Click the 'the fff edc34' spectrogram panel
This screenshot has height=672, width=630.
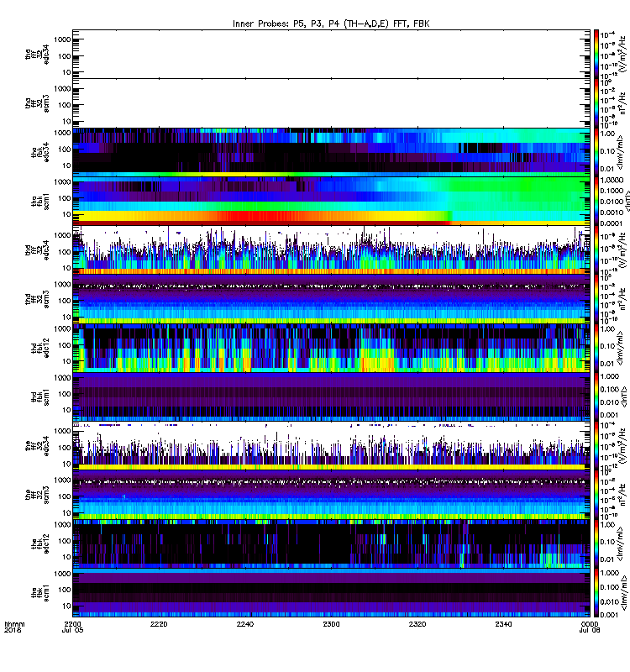click(x=331, y=446)
